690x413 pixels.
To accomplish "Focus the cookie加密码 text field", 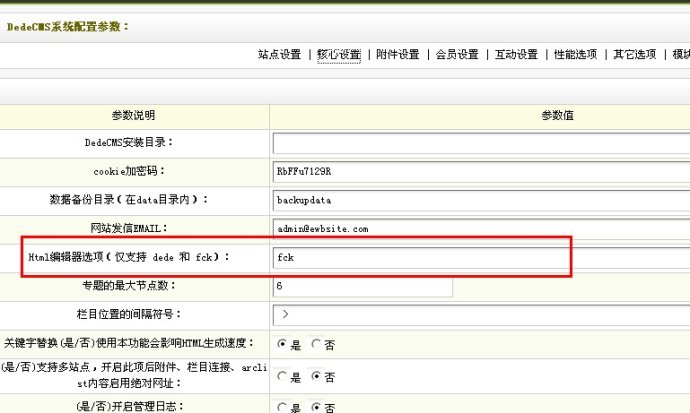I will point(480,171).
